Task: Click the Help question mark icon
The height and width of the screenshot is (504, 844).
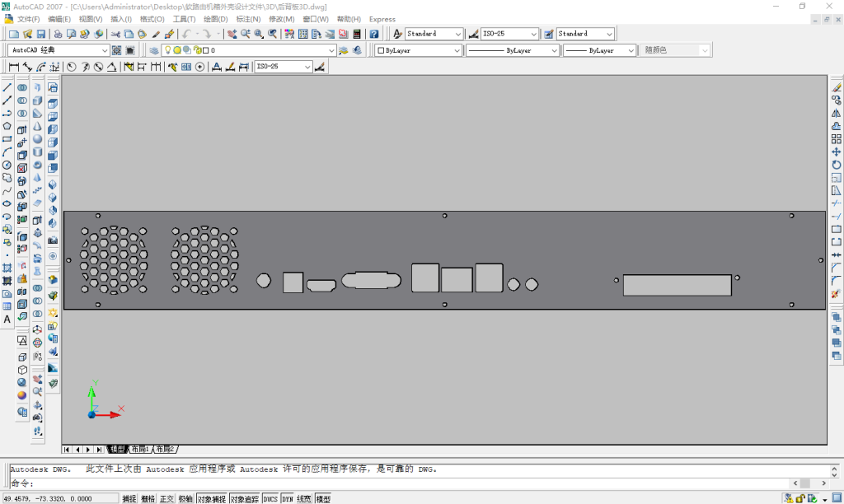Action: pos(374,34)
